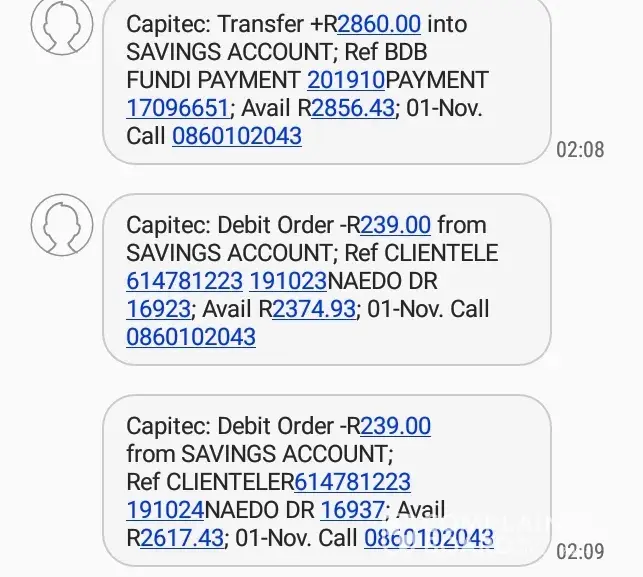Tap the 2374.93 balance link
The image size is (643, 577).
click(x=314, y=309)
